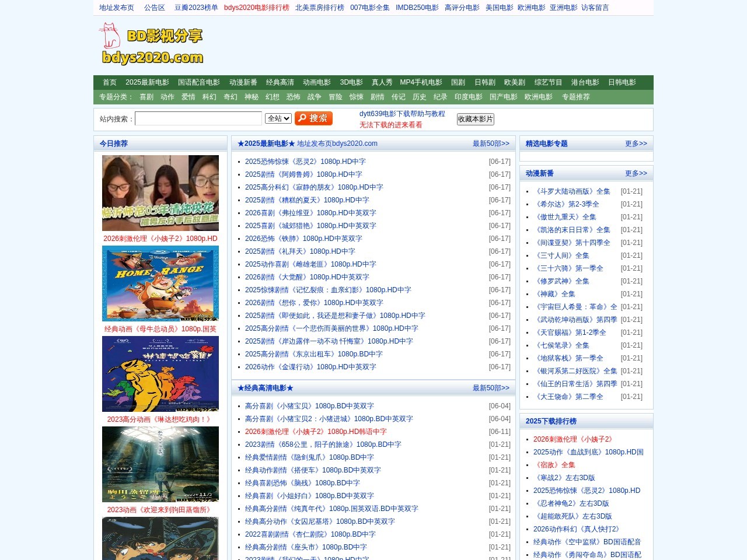Open the 豆瓣2023榜单 top link
This screenshot has height=560, width=747.
tap(196, 8)
